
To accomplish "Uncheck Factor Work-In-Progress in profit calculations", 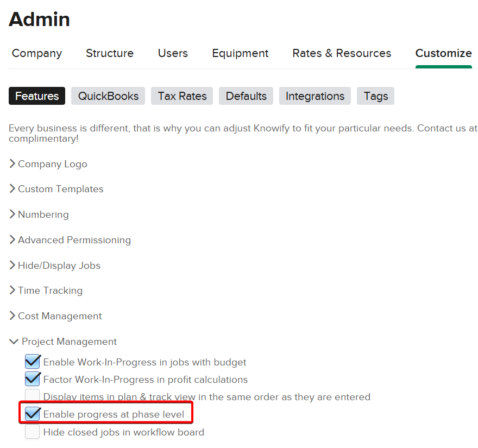I will coord(33,379).
